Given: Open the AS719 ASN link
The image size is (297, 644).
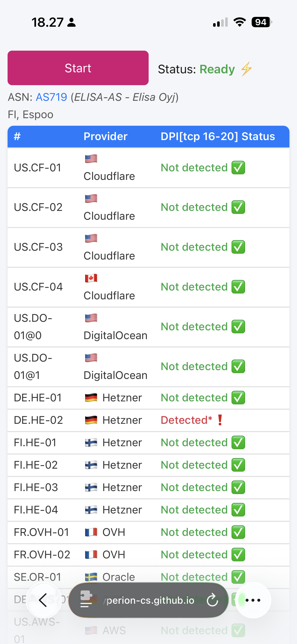Looking at the screenshot, I should click(51, 97).
